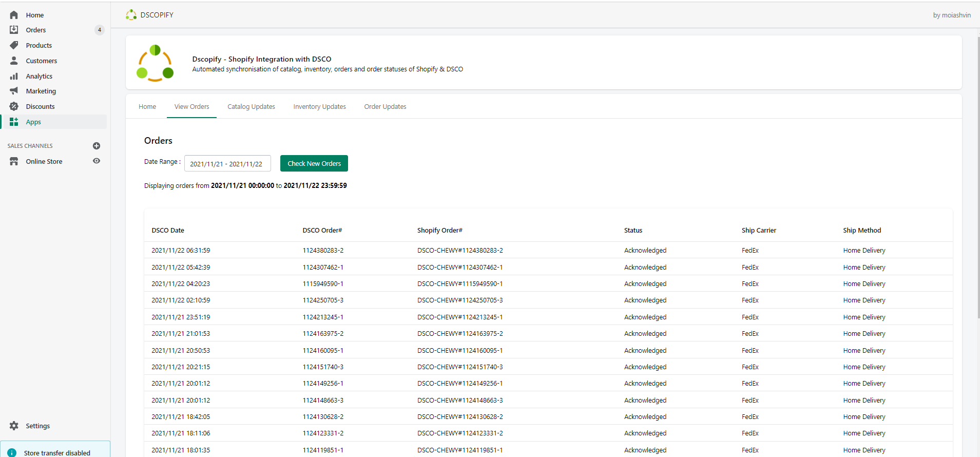The width and height of the screenshot is (980, 457).
Task: Go to Marketing in the sidebar
Action: pyautogui.click(x=41, y=91)
